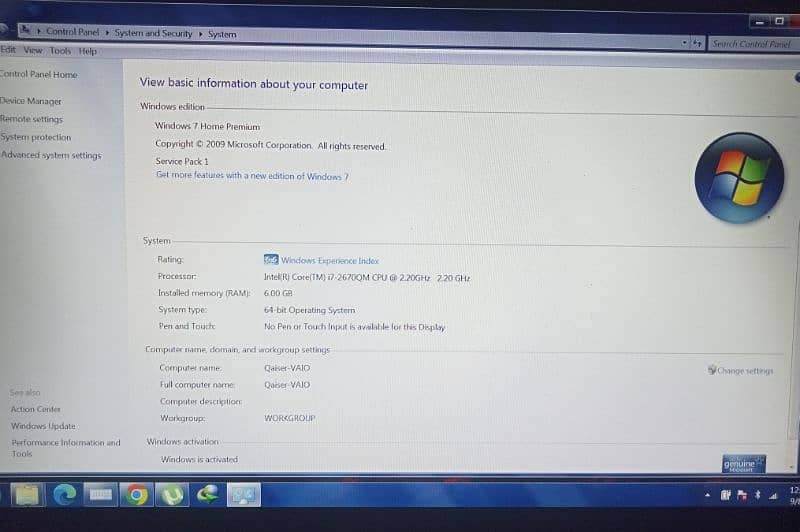The image size is (800, 532).
Task: Click the Windows logo orb image
Action: [x=739, y=178]
